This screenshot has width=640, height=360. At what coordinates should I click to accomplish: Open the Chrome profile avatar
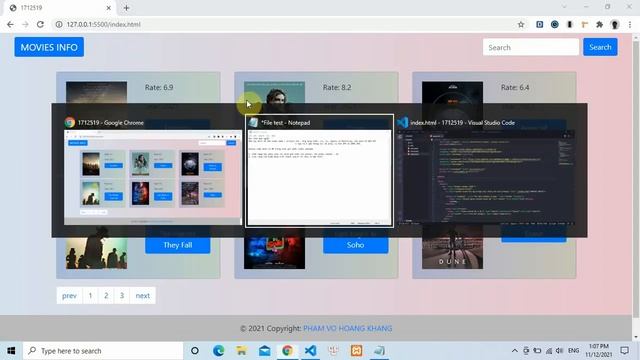coord(615,24)
